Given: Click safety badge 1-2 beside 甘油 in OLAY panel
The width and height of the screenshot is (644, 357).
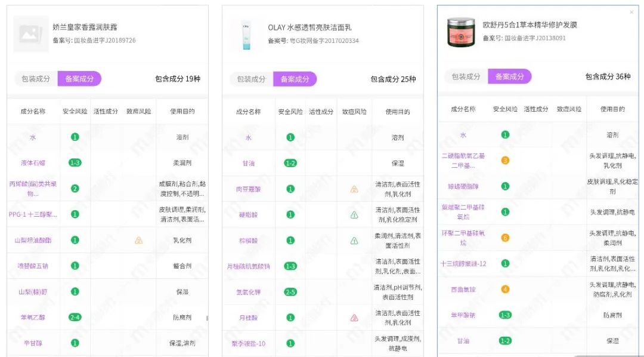Looking at the screenshot, I should click(x=290, y=164).
